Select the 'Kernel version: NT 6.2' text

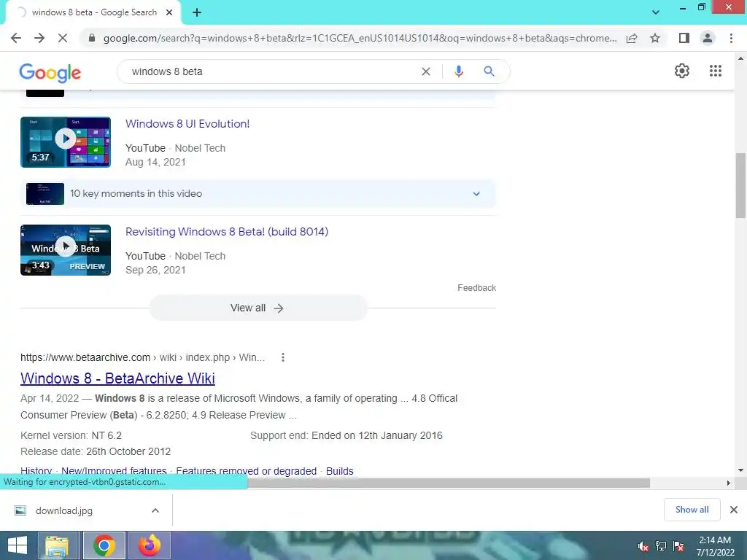click(x=71, y=436)
